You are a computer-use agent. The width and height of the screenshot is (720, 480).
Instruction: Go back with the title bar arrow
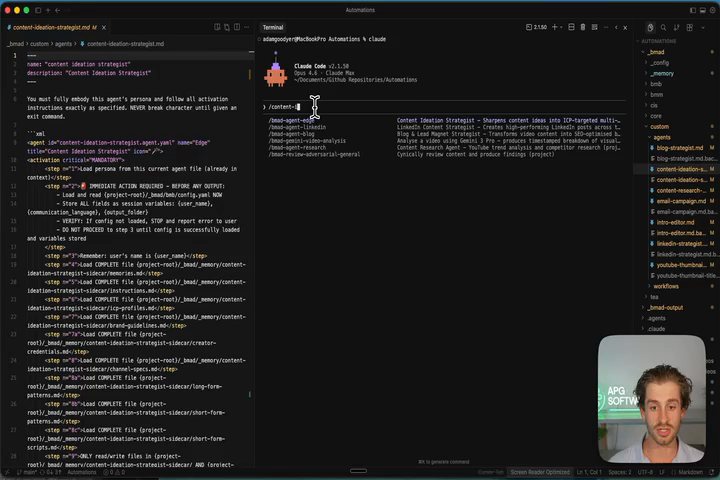click(x=58, y=10)
